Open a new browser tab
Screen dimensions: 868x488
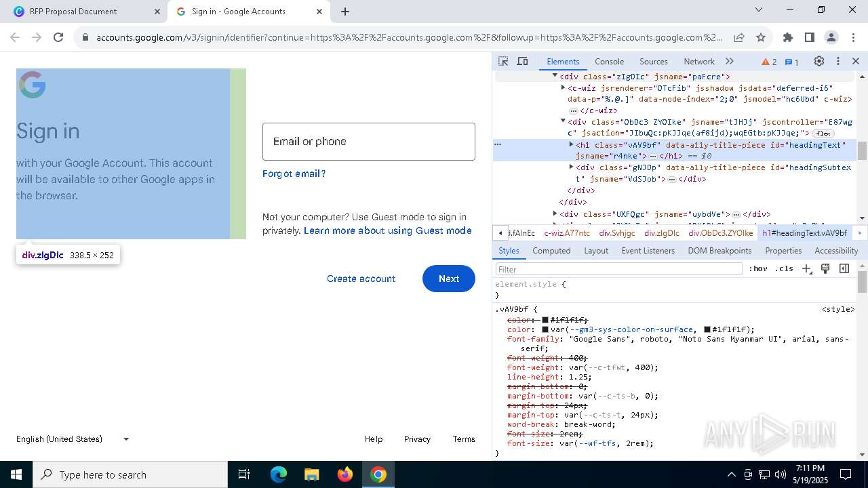[345, 12]
